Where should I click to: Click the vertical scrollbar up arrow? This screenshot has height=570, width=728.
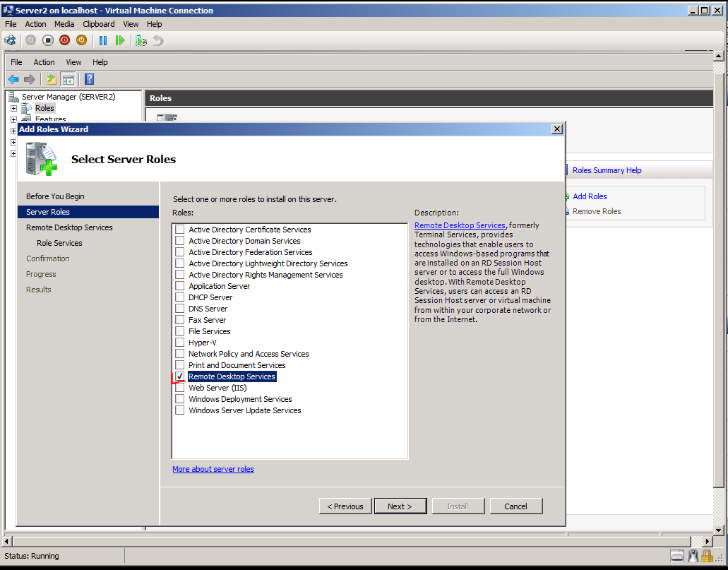[x=718, y=57]
